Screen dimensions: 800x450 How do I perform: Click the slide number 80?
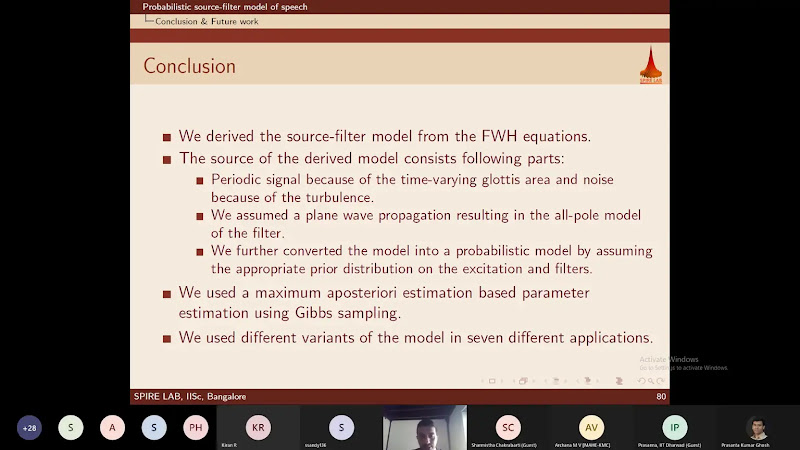click(661, 396)
